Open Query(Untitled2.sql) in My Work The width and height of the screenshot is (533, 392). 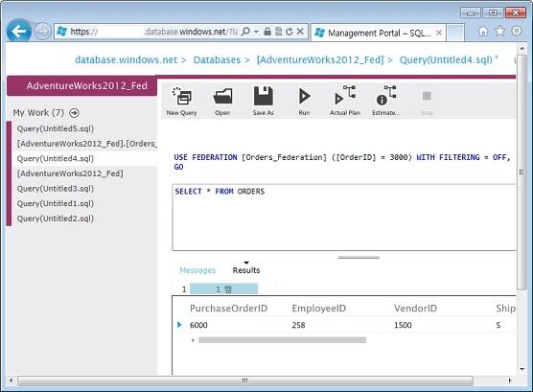(x=55, y=219)
